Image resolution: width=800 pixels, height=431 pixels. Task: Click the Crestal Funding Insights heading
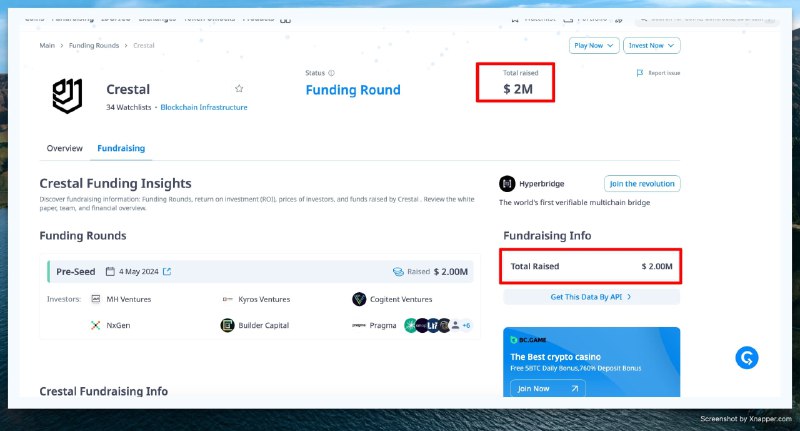tap(115, 183)
